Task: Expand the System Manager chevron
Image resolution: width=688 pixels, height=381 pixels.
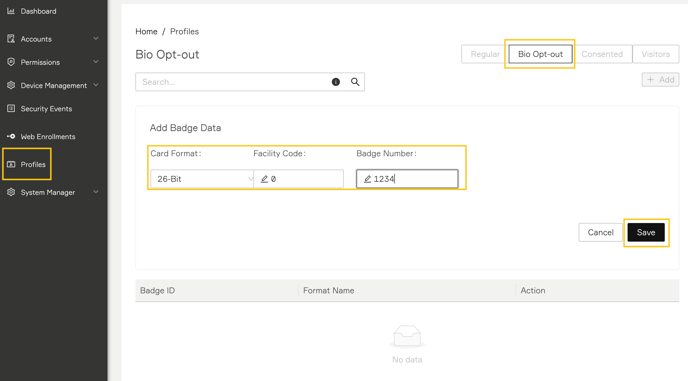Action: pyautogui.click(x=96, y=192)
